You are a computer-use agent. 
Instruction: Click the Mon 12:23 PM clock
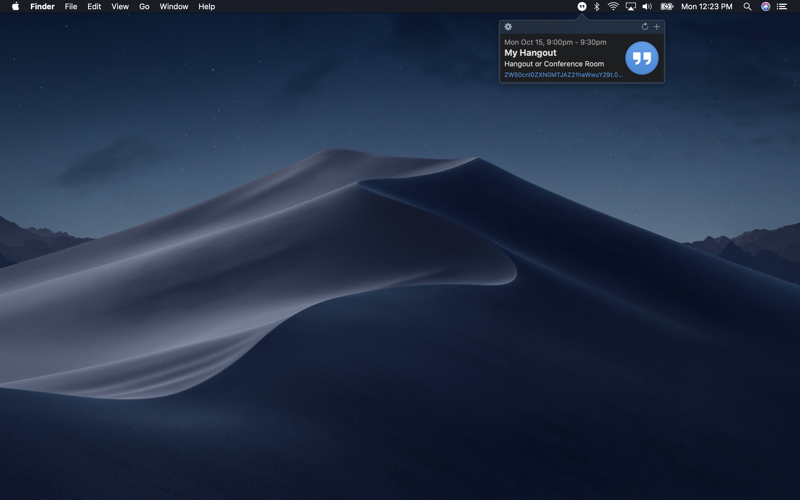pyautogui.click(x=707, y=7)
